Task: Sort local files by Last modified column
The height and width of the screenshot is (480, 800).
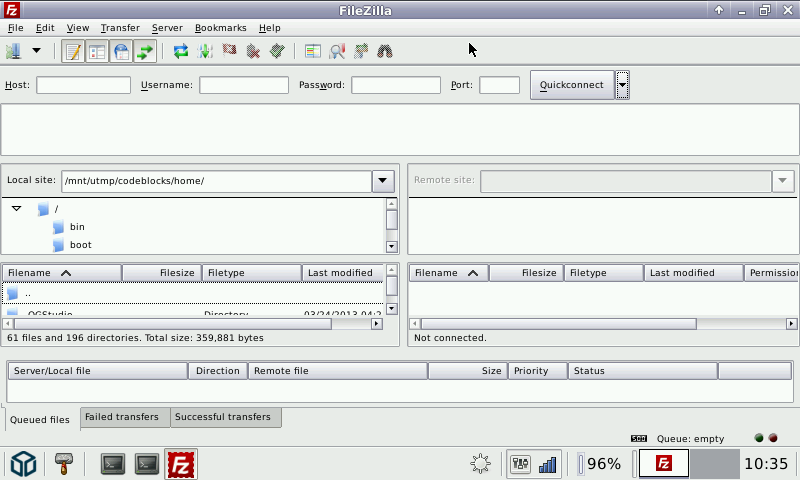Action: point(340,273)
